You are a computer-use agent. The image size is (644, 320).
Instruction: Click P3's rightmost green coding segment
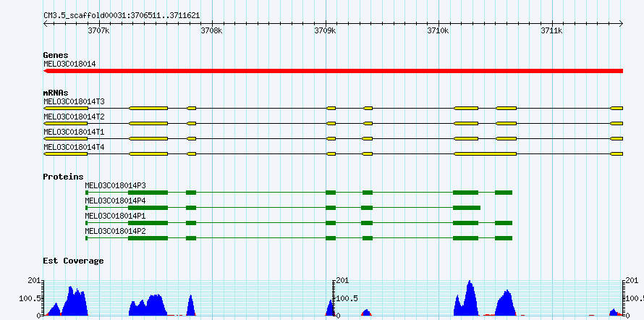point(504,193)
